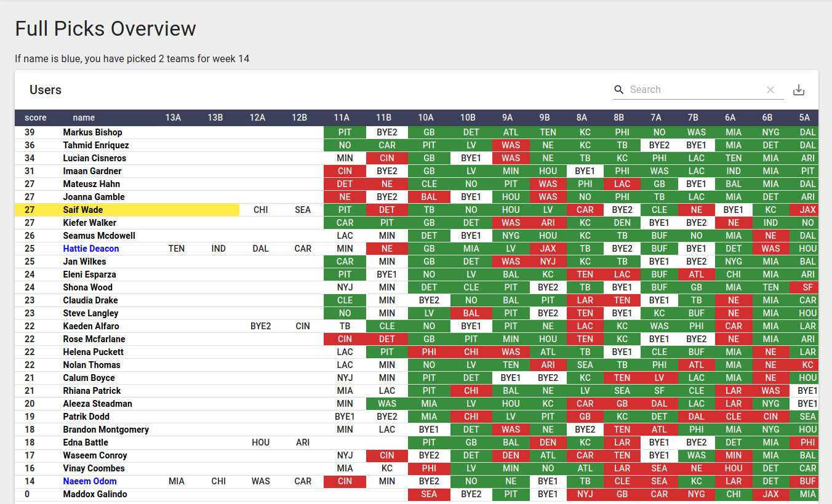The image size is (832, 504).
Task: Click Markus Bishop's name in top row
Action: pyautogui.click(x=92, y=132)
